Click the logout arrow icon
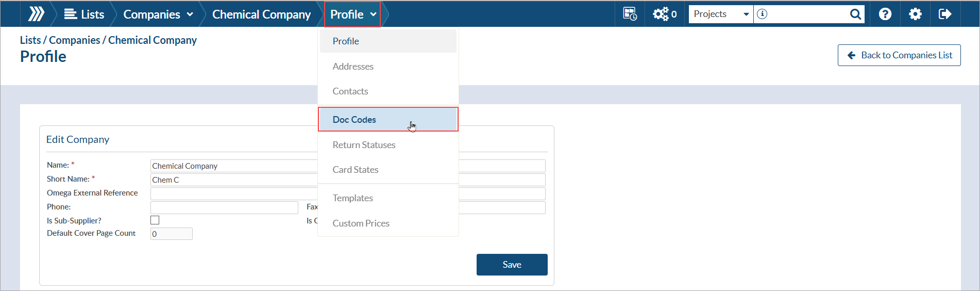 [945, 14]
